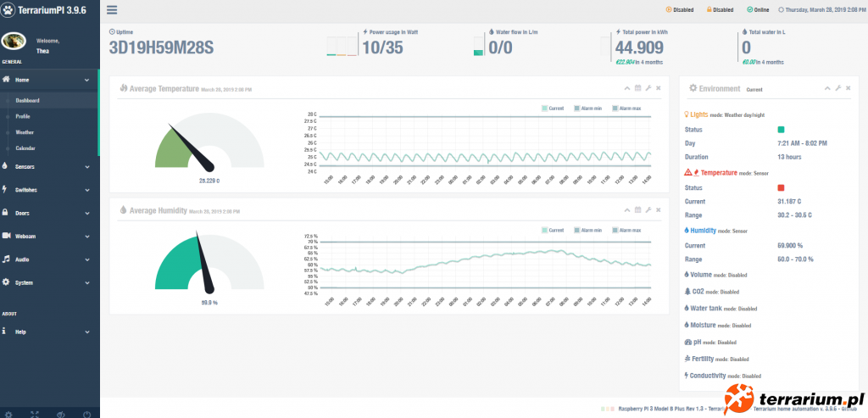Open the Profile link in sidebar
The width and height of the screenshot is (868, 418).
pyautogui.click(x=23, y=116)
